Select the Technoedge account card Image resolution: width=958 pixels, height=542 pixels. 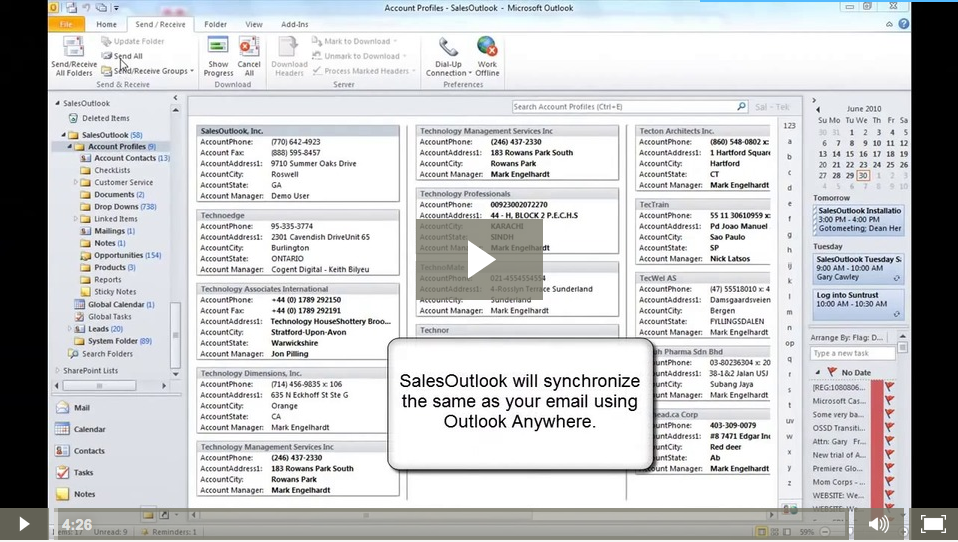point(298,243)
